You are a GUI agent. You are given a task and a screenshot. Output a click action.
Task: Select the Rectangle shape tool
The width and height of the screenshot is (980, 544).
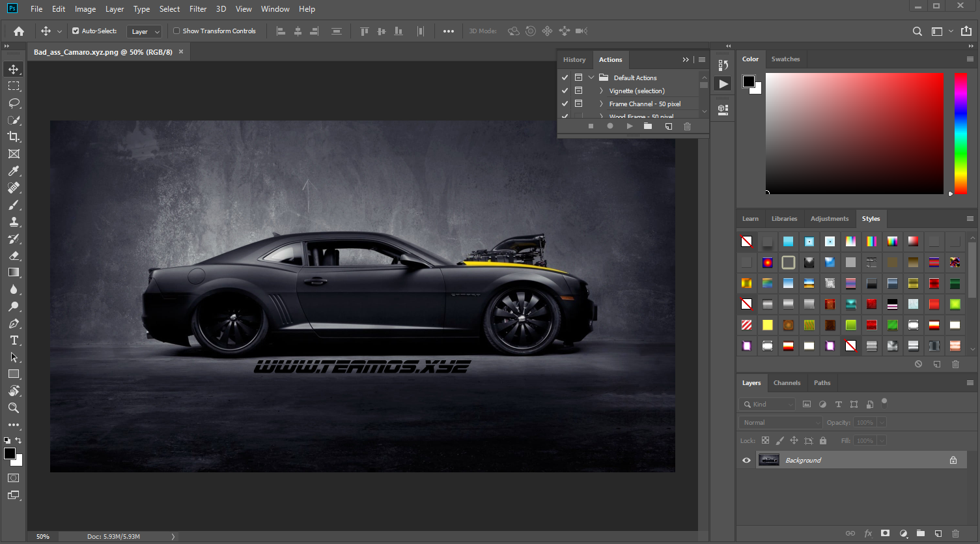click(x=14, y=374)
